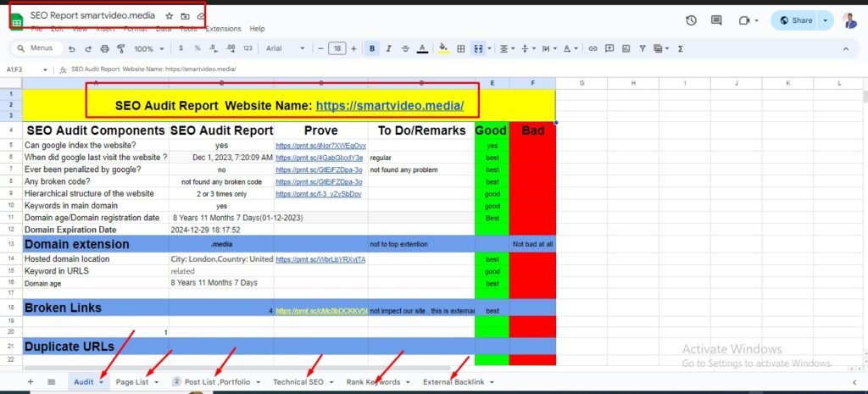
Task: Click the font size field 18
Action: 337,48
